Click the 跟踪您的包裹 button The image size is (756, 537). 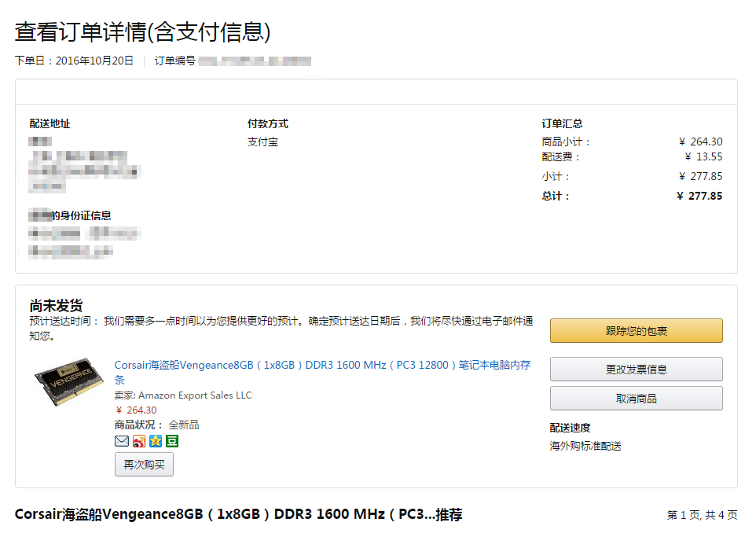point(636,331)
